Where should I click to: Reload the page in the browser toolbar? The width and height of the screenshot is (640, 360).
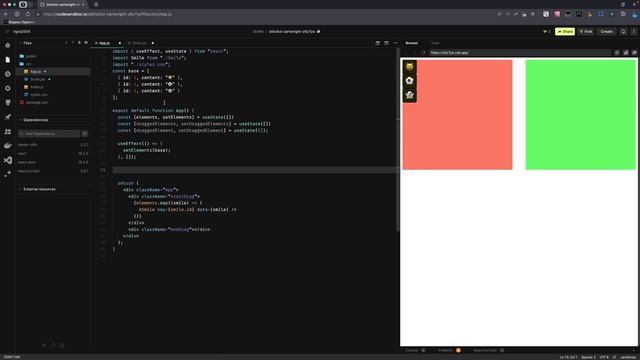(x=27, y=14)
